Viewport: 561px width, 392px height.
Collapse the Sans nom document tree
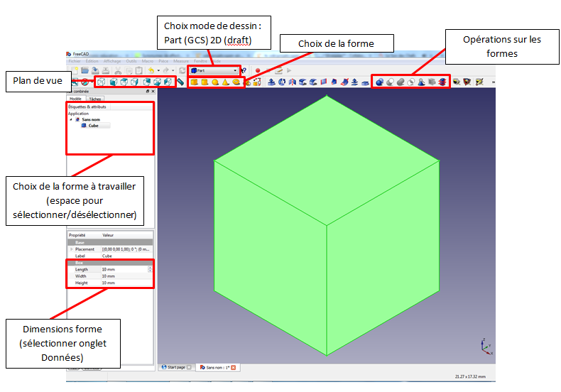[71, 119]
